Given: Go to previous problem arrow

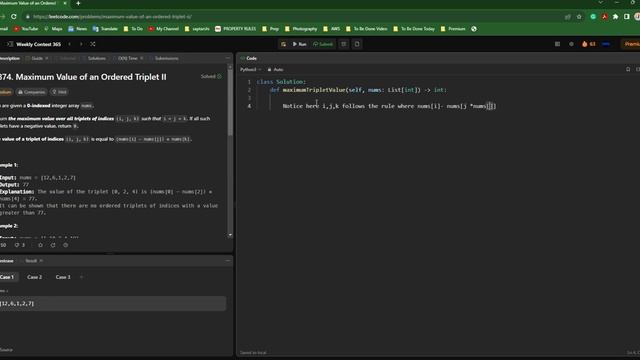Looking at the screenshot, I should coord(69,44).
